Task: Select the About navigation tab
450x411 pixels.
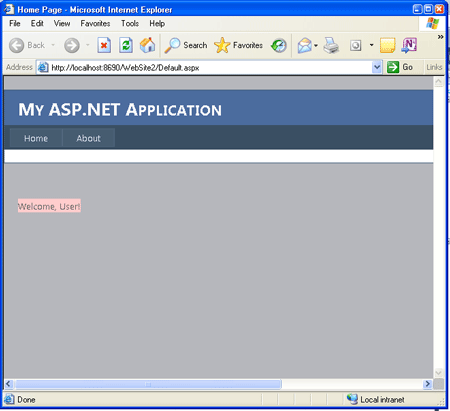Action: (x=89, y=138)
